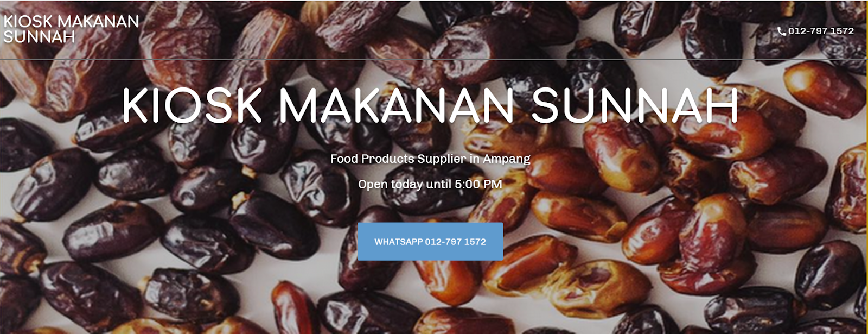The image size is (868, 334).
Task: Call 012-797 1572 from the header link
Action: click(x=816, y=31)
